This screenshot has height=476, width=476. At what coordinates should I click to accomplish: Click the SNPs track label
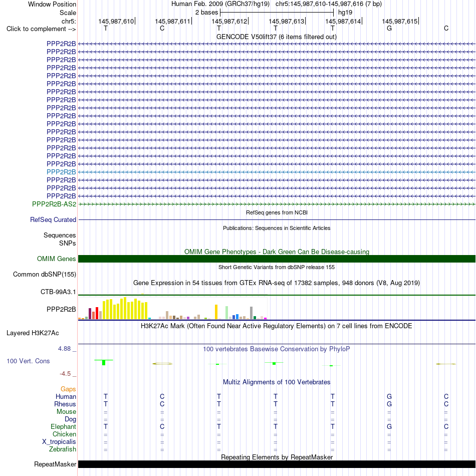(x=68, y=243)
